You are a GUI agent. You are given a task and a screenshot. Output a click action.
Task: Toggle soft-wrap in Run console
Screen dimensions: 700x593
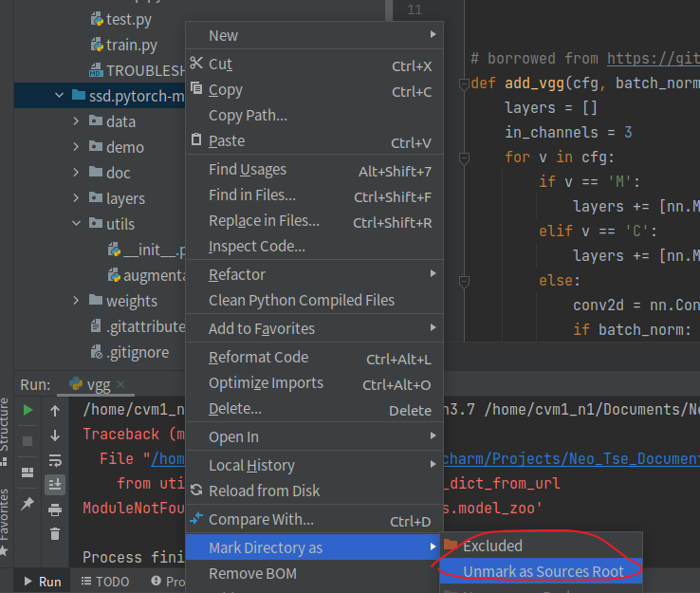point(55,460)
